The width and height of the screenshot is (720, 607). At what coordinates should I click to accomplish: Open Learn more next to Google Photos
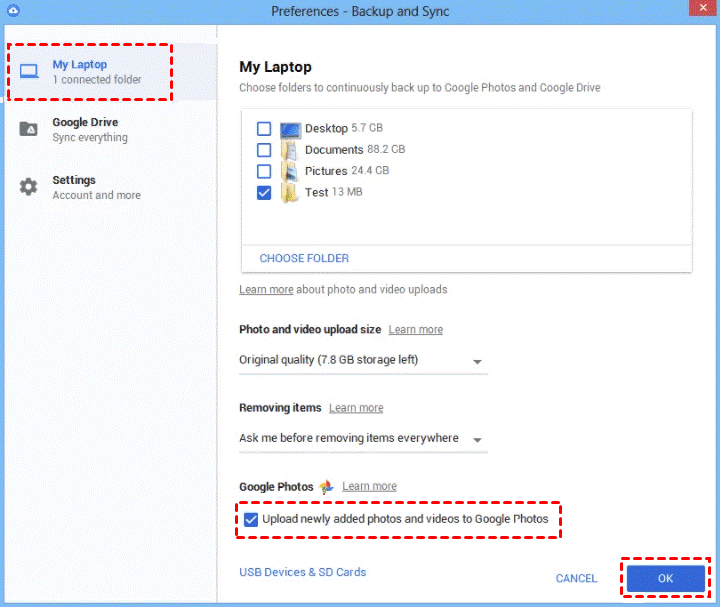click(x=369, y=486)
